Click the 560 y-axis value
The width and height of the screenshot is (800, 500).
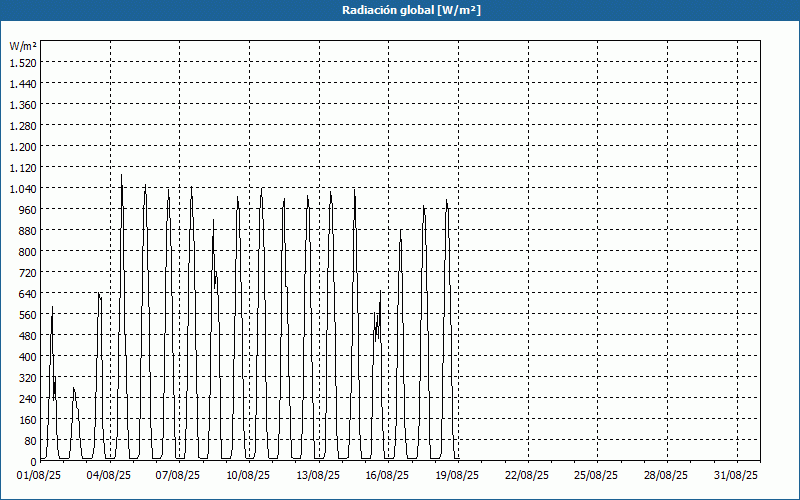click(x=28, y=315)
